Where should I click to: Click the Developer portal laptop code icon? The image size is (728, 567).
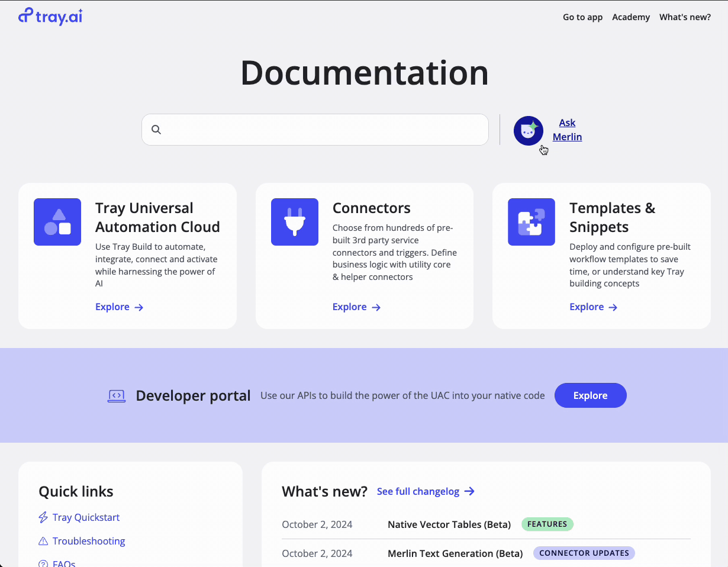117,396
